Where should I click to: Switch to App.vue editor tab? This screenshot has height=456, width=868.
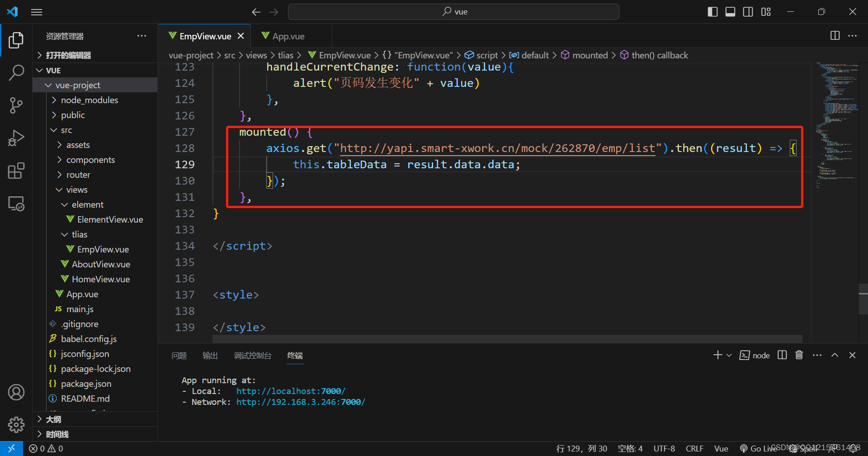[x=291, y=36]
